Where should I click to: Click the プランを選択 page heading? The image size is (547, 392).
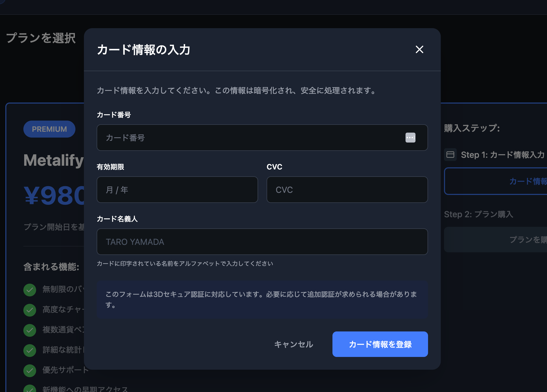(x=41, y=38)
